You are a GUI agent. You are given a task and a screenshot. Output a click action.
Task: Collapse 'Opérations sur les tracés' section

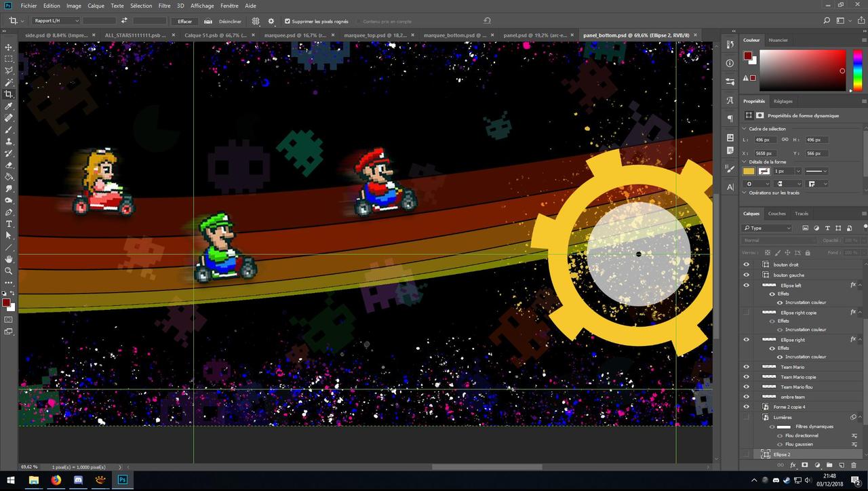745,193
